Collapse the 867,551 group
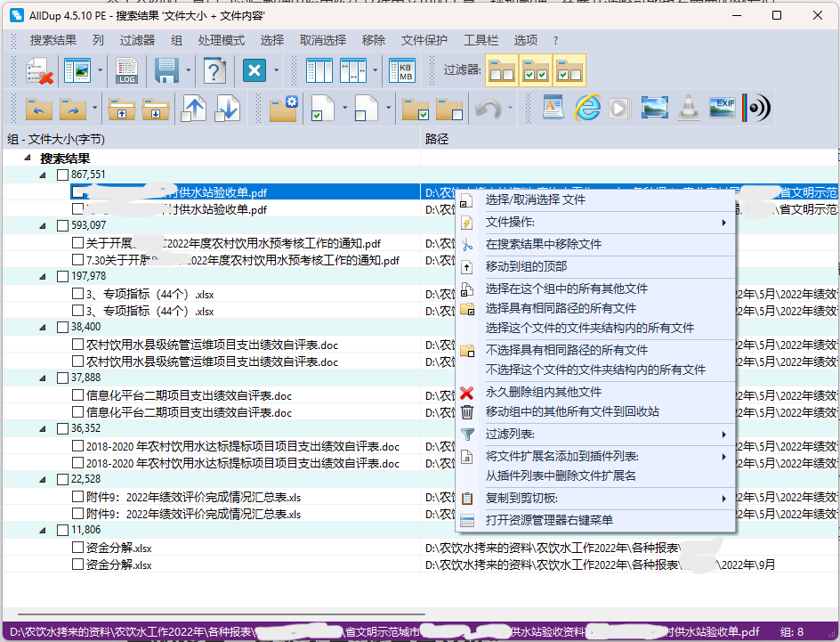 [43, 175]
